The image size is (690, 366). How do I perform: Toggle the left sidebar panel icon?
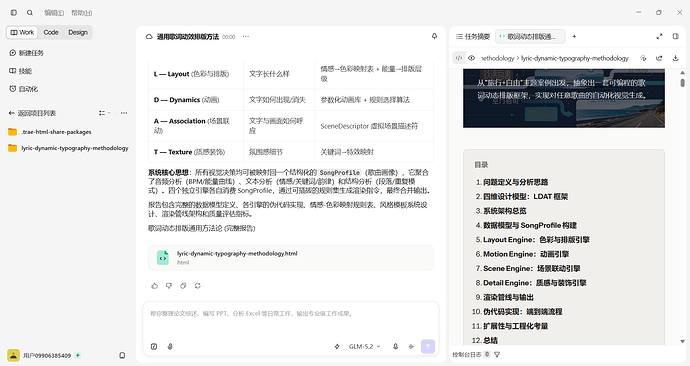(14, 13)
